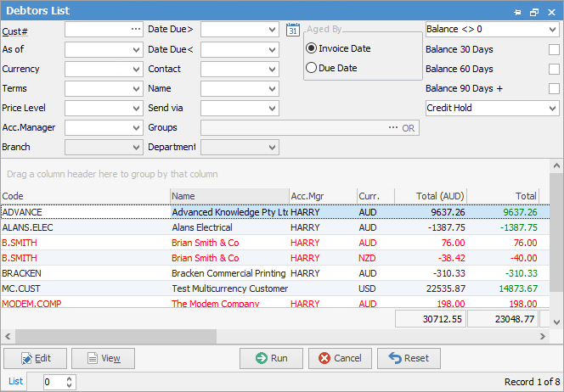Screen dimensions: 564x392
Task: Tick the Balance 60 Days checkbox
Action: click(x=554, y=69)
